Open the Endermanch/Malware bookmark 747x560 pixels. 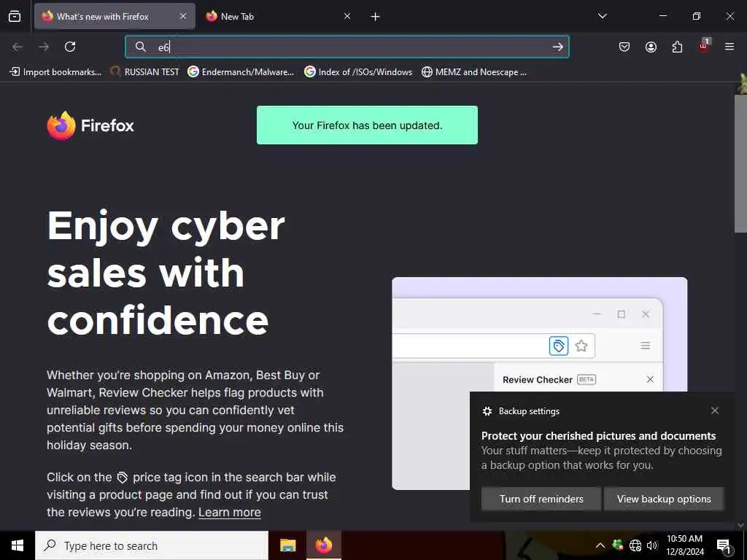(241, 72)
